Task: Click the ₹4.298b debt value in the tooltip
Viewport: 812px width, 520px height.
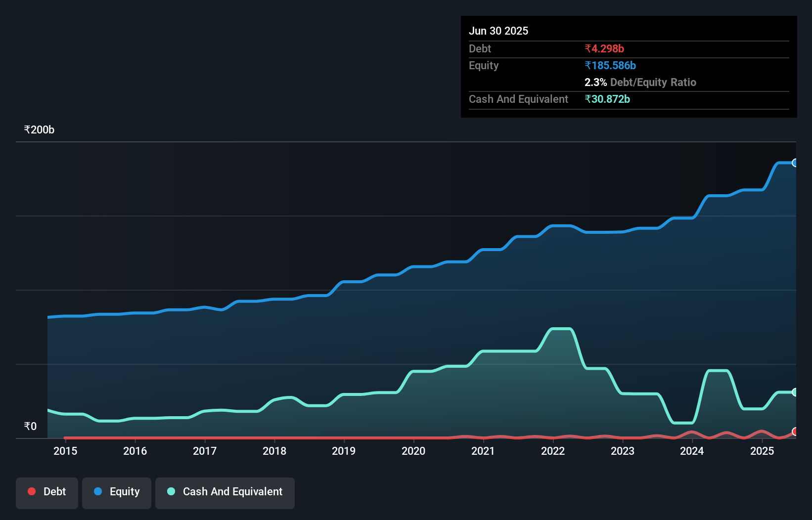Action: 604,49
